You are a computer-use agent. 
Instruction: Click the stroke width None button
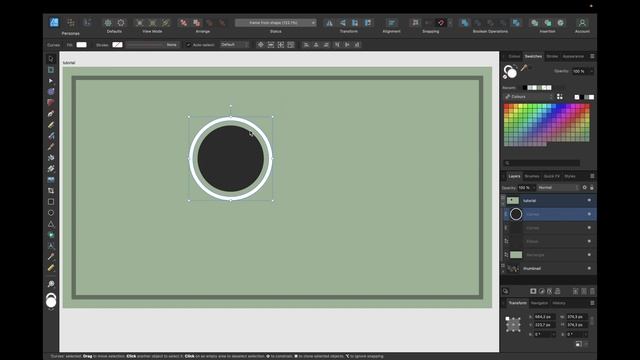click(171, 45)
